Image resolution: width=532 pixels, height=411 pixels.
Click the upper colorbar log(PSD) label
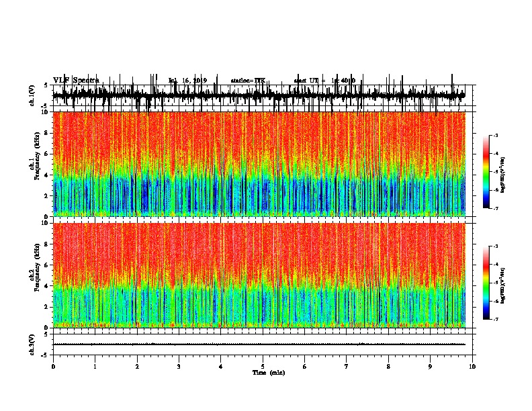pos(502,175)
